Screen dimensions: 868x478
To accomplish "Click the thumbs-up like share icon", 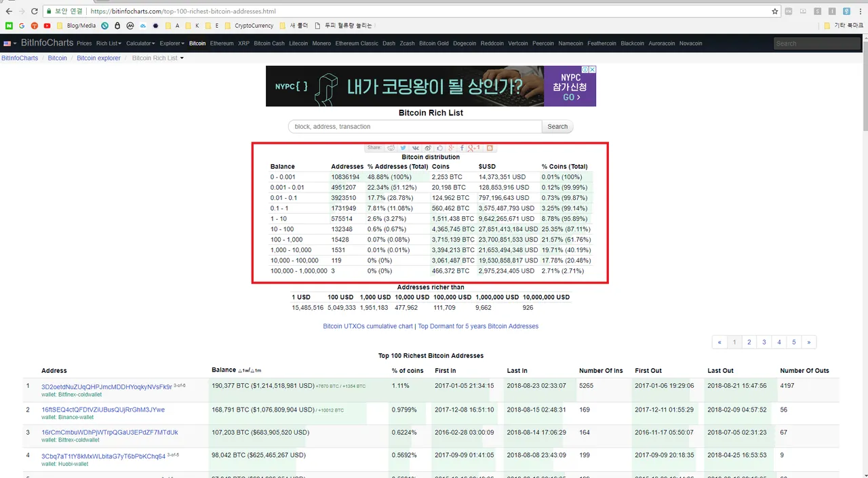I will pos(439,147).
